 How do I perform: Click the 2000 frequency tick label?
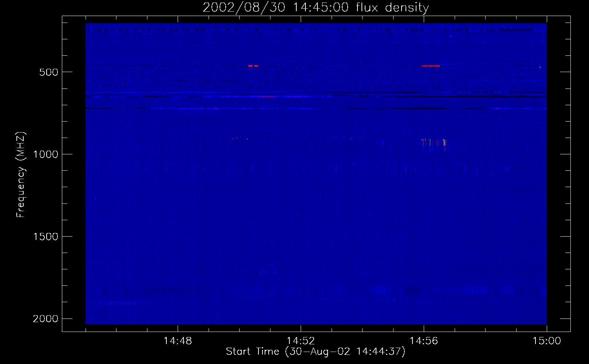click(x=46, y=319)
